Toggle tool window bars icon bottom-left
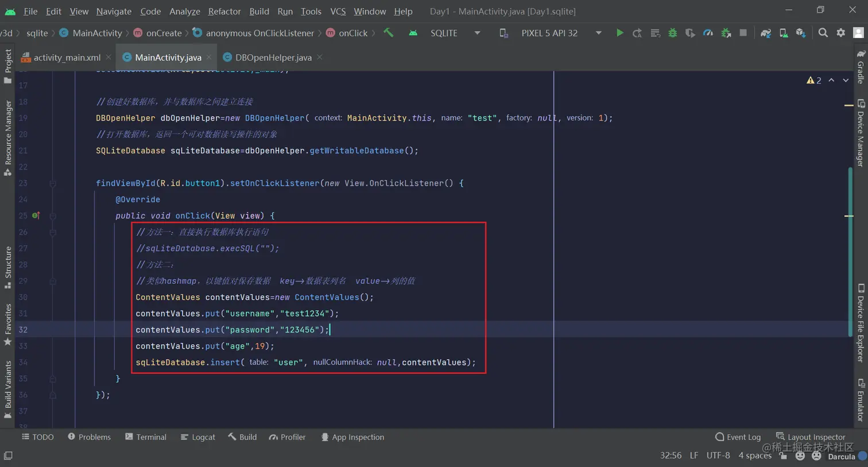 pyautogui.click(x=8, y=456)
